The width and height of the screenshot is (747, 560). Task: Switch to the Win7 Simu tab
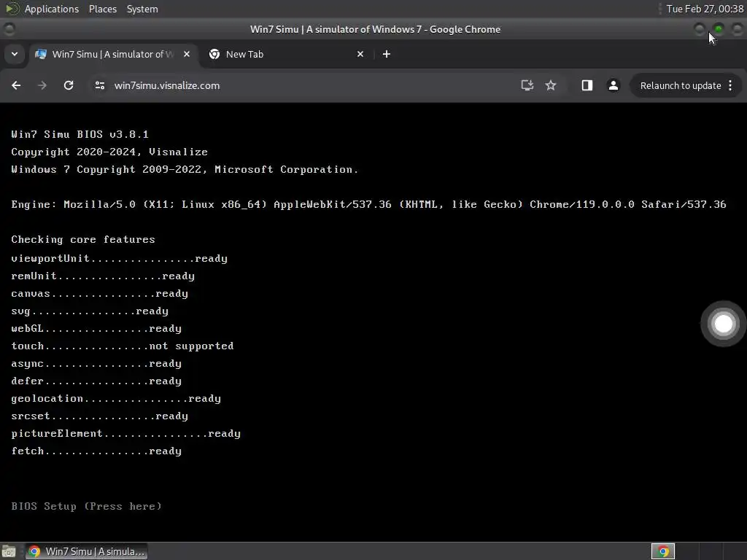pos(113,54)
